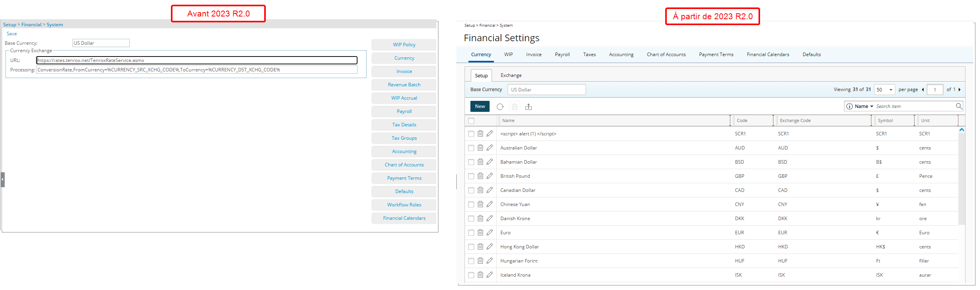Switch to the Exchange sub-tab
Viewport: 980px width, 290px height.
[x=511, y=75]
